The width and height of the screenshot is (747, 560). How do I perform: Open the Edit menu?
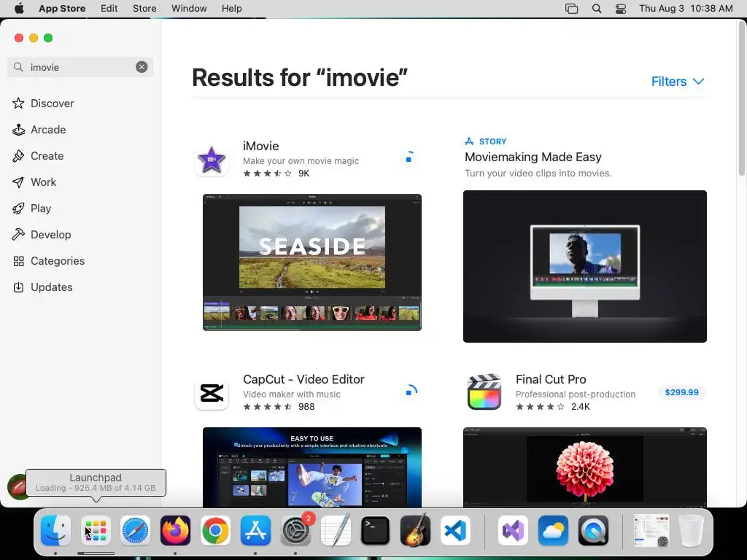109,9
